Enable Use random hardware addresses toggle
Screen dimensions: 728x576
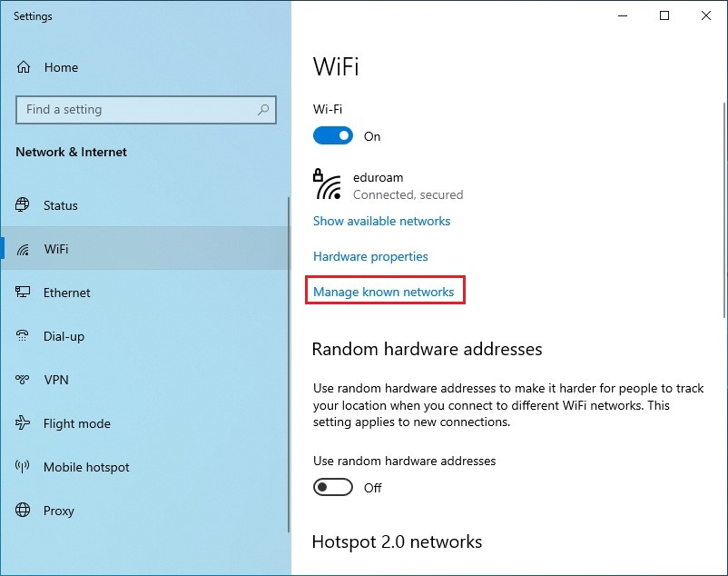tap(333, 487)
